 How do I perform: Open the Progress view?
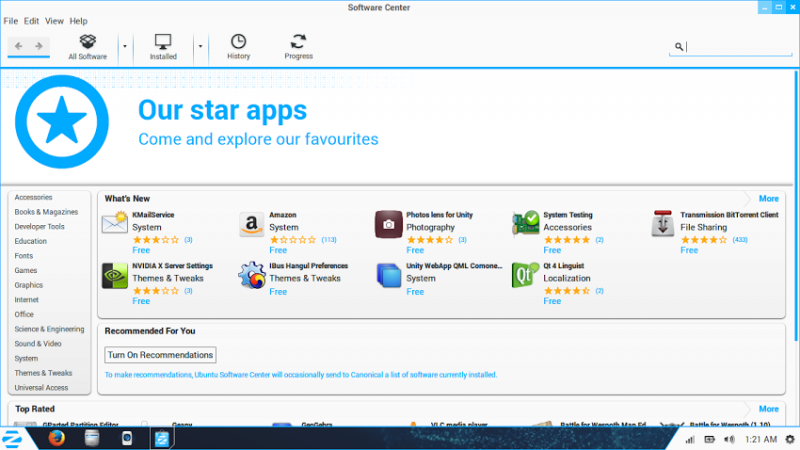coord(298,47)
